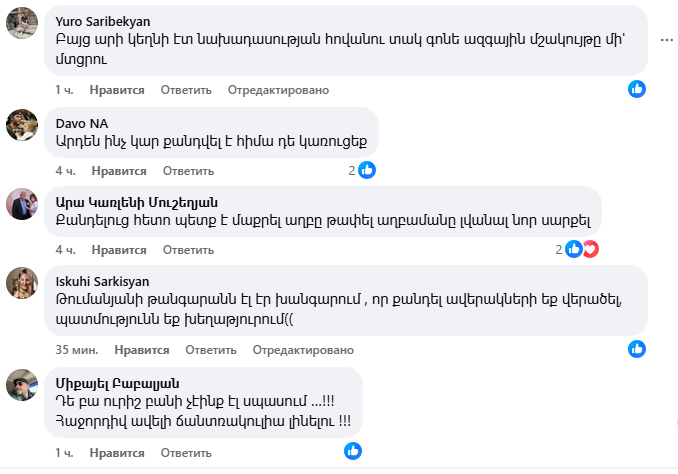The image size is (678, 474).
Task: Like Yuro Saribekyan's comment via Нравится
Action: point(117,90)
